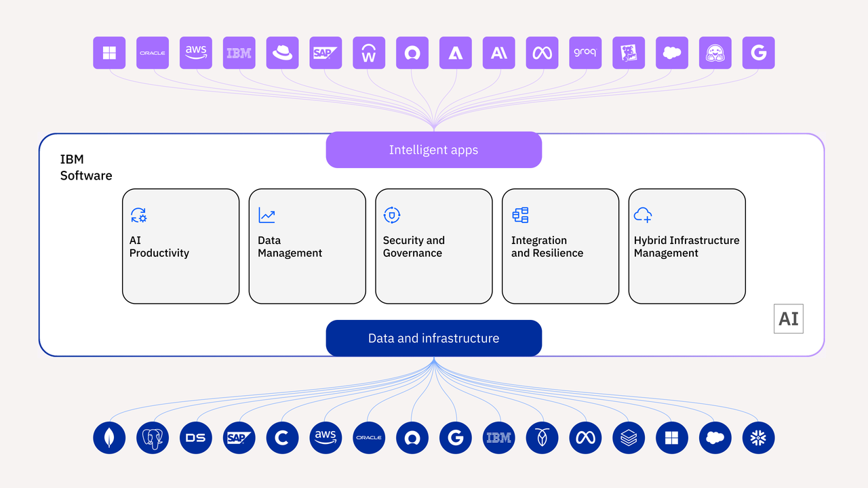Select the Anthropic A\ logo tile

(x=499, y=53)
